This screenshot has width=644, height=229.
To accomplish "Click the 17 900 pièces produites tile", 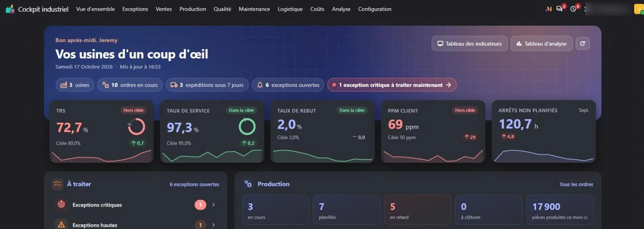I will click(x=560, y=210).
